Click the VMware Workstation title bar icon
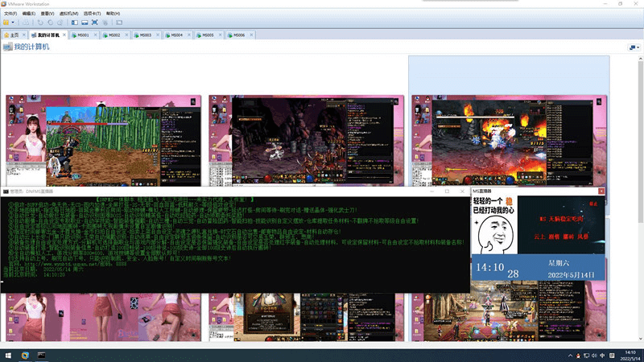This screenshot has width=644, height=362. (4, 4)
